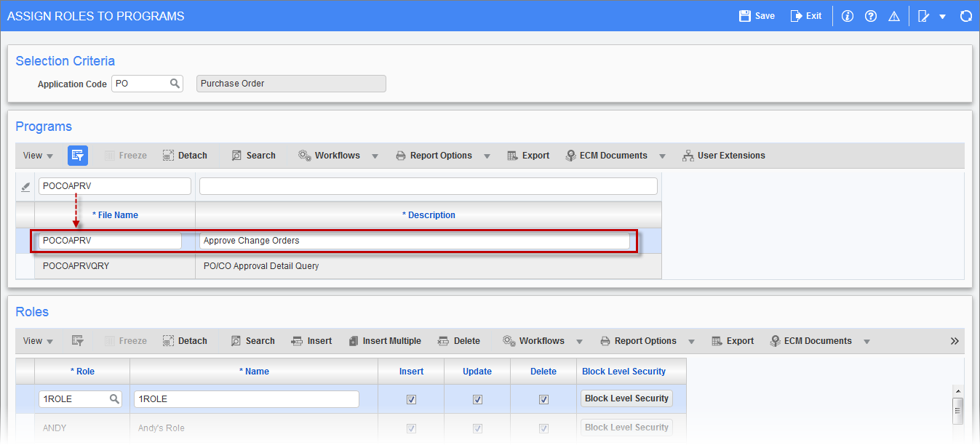The width and height of the screenshot is (980, 445).
Task: Click the Save button
Action: pos(756,15)
